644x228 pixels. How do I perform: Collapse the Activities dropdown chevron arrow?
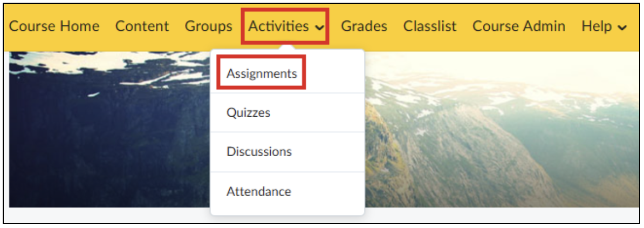319,28
